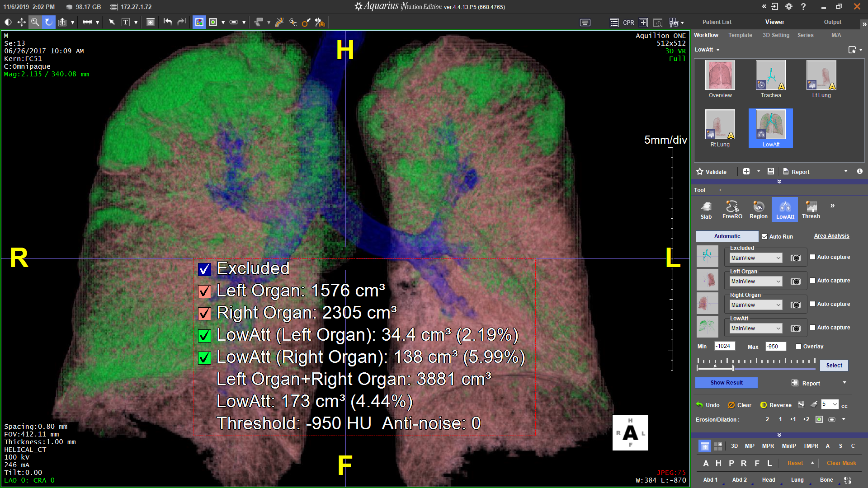This screenshot has width=868, height=488.
Task: Select the FreeRO tool
Action: pyautogui.click(x=732, y=210)
